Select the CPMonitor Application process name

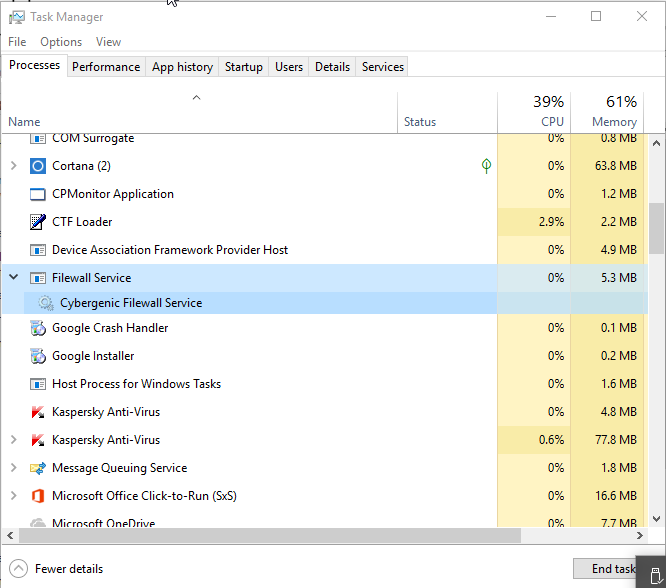(113, 194)
